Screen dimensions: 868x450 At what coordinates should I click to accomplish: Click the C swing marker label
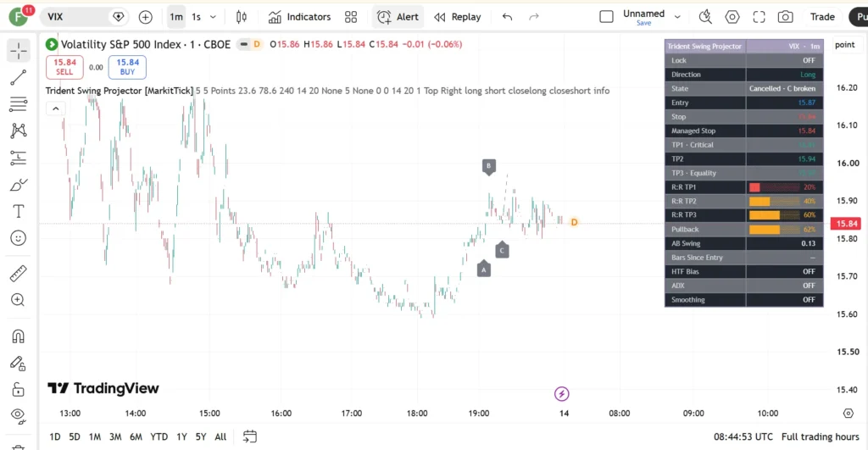[502, 250]
